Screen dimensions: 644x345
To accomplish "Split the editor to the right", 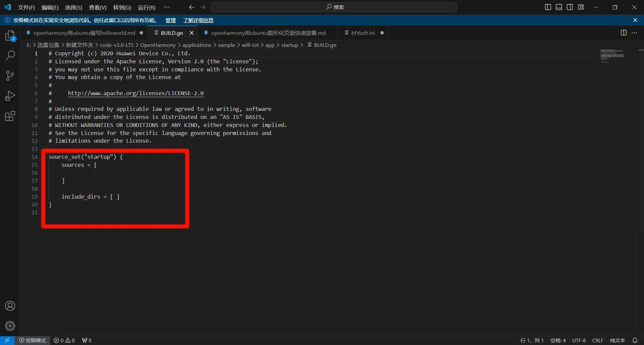I will tap(624, 33).
